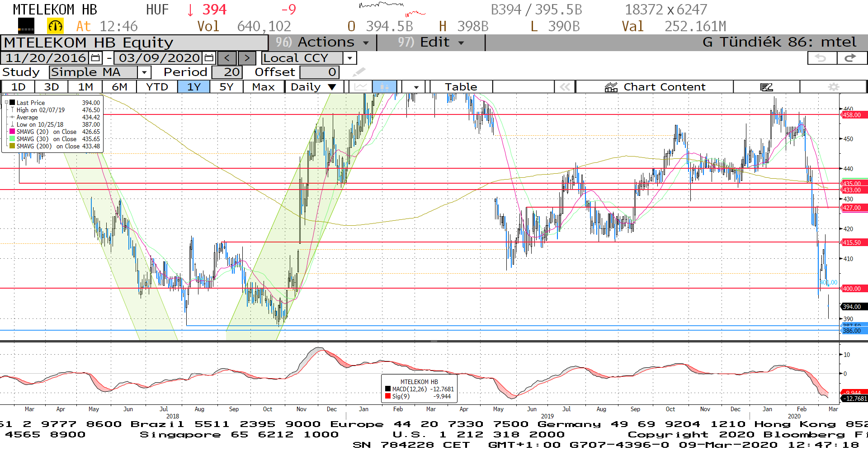Select the 3D range tab
This screenshot has height=470, width=868.
tap(52, 87)
